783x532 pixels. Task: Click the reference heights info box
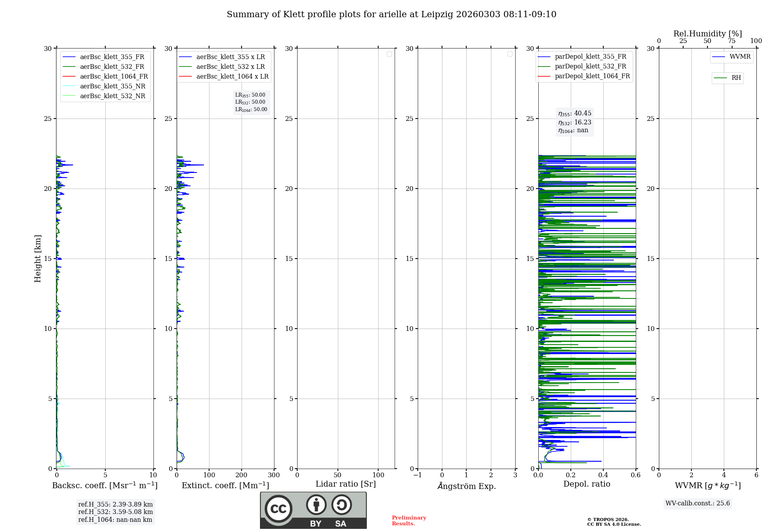(115, 512)
